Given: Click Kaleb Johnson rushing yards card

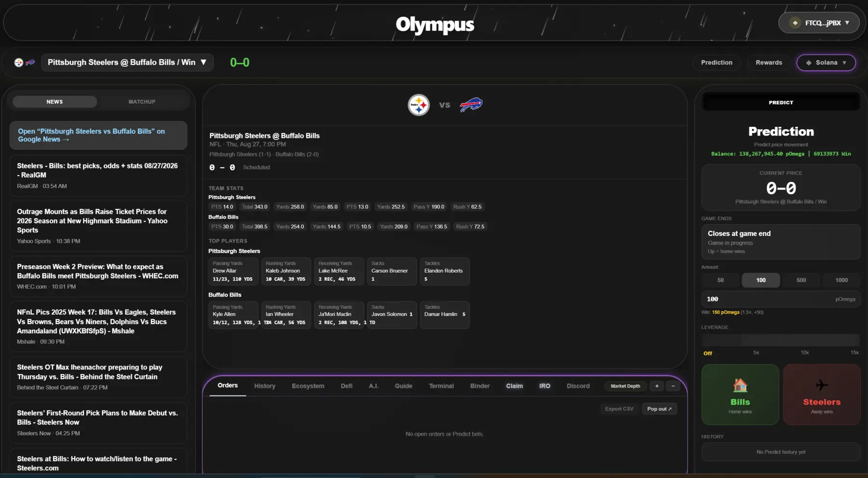Looking at the screenshot, I should click(x=286, y=271).
